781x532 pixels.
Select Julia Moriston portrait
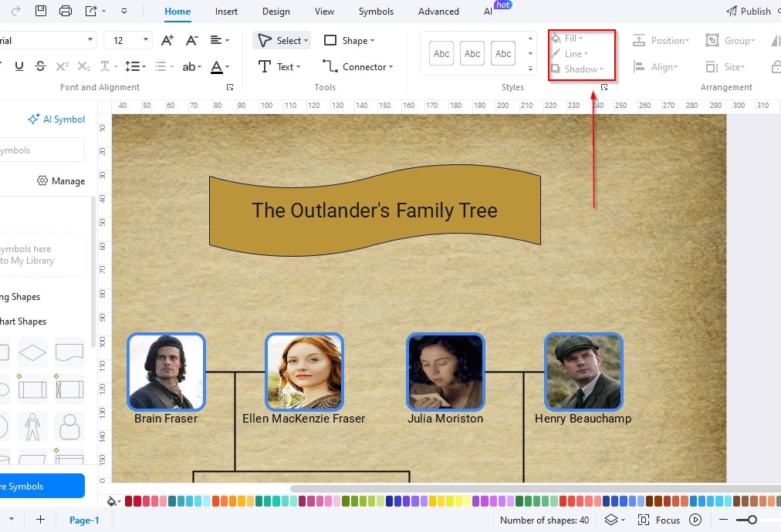[446, 372]
